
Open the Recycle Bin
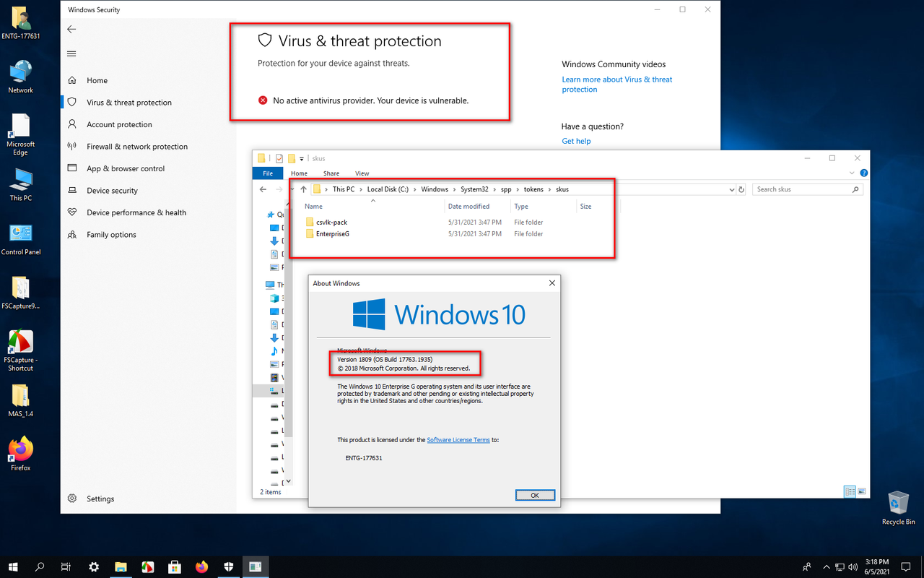point(898,509)
